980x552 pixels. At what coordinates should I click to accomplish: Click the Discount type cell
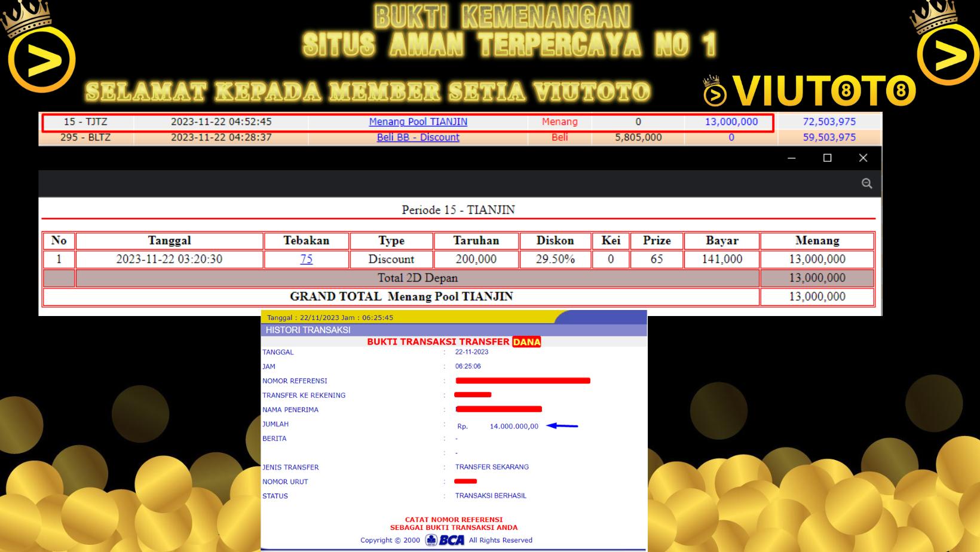click(391, 259)
